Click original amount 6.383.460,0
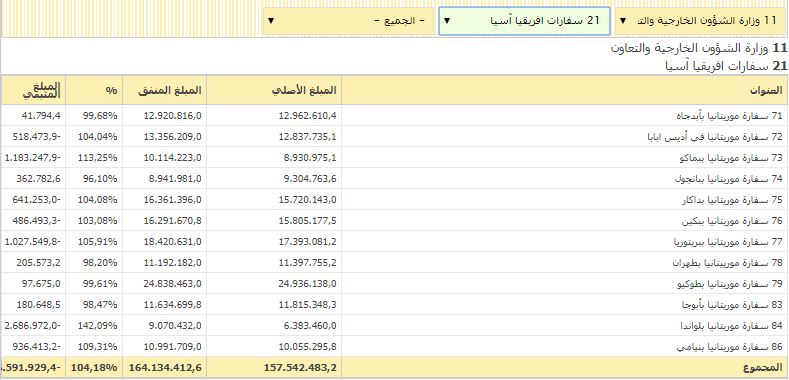The image size is (789, 380). click(x=310, y=326)
